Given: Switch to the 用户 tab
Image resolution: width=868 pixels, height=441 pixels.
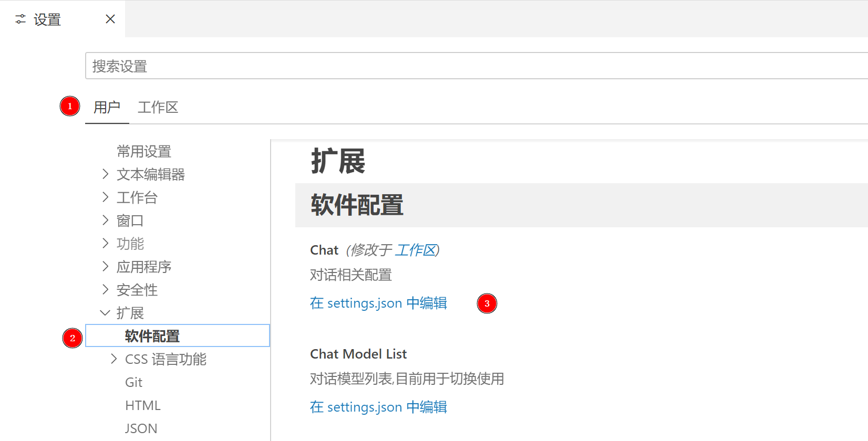Looking at the screenshot, I should click(x=107, y=108).
